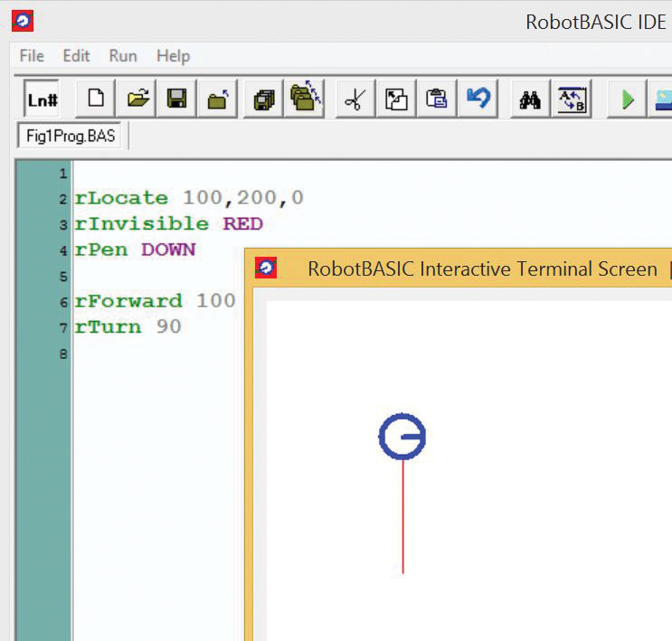
Task: Paste from clipboard icon
Action: [437, 99]
